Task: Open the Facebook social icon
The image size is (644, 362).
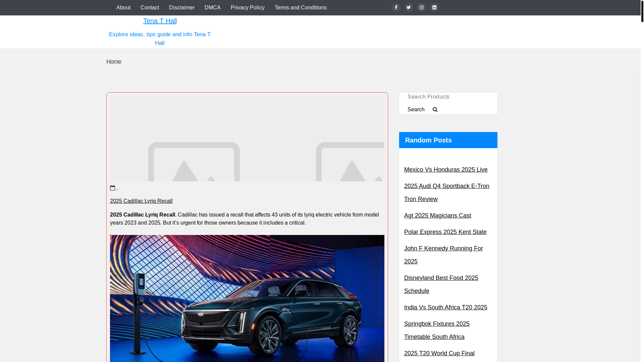Action: 396,7
